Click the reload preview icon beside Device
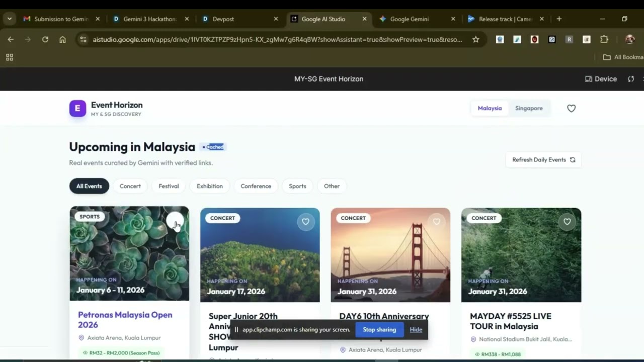This screenshot has height=362, width=644. click(631, 79)
